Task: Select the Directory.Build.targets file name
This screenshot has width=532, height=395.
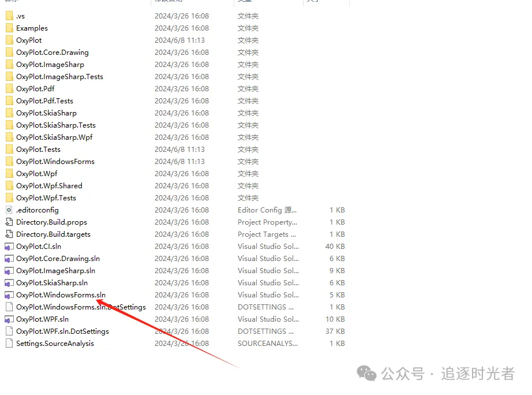Action: tap(53, 234)
